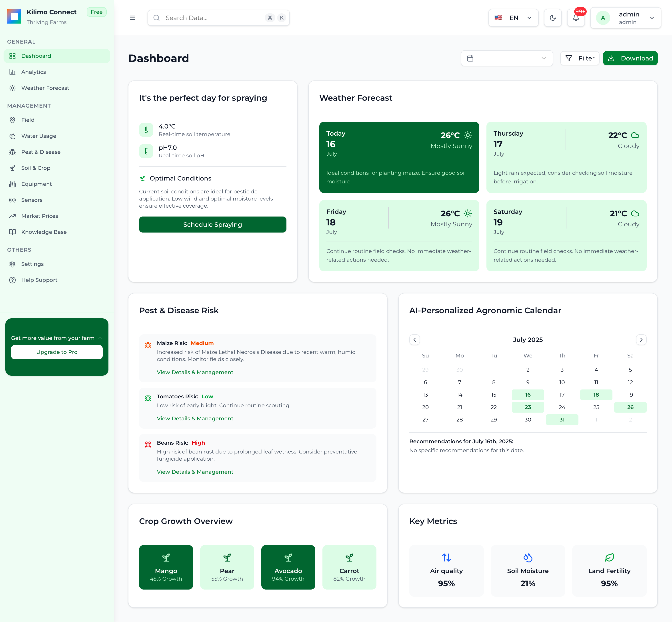Click the Kilimo Connect logo icon
This screenshot has width=672, height=622.
pos(14,16)
